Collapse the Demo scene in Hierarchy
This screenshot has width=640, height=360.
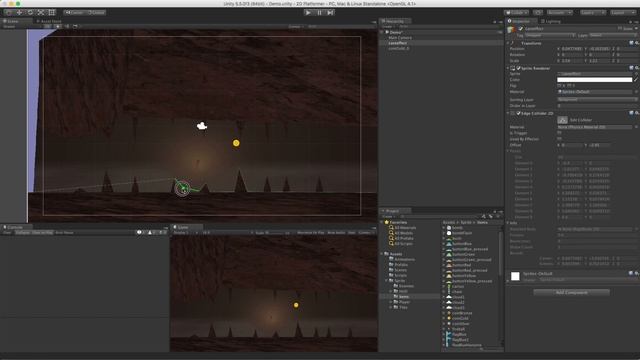tap(382, 32)
